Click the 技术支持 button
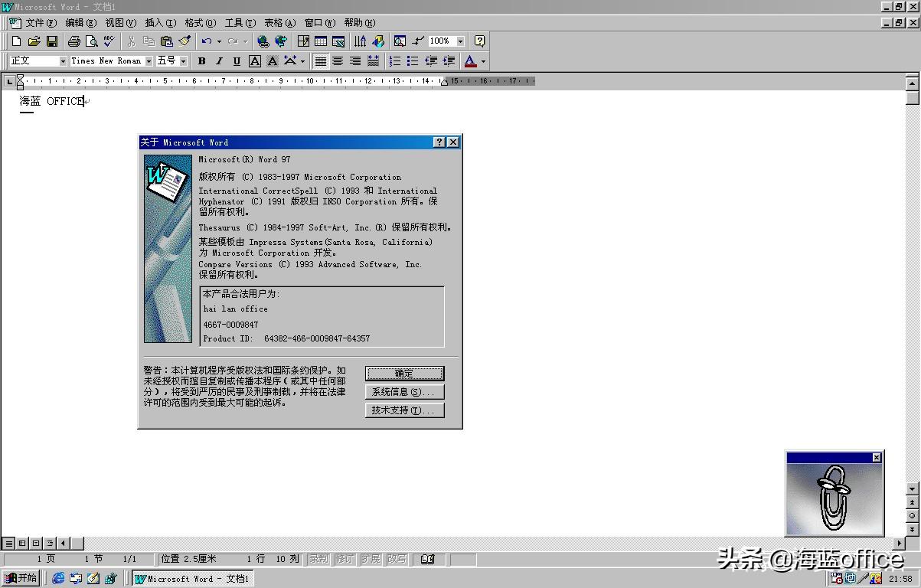The width and height of the screenshot is (921, 588). pos(404,410)
